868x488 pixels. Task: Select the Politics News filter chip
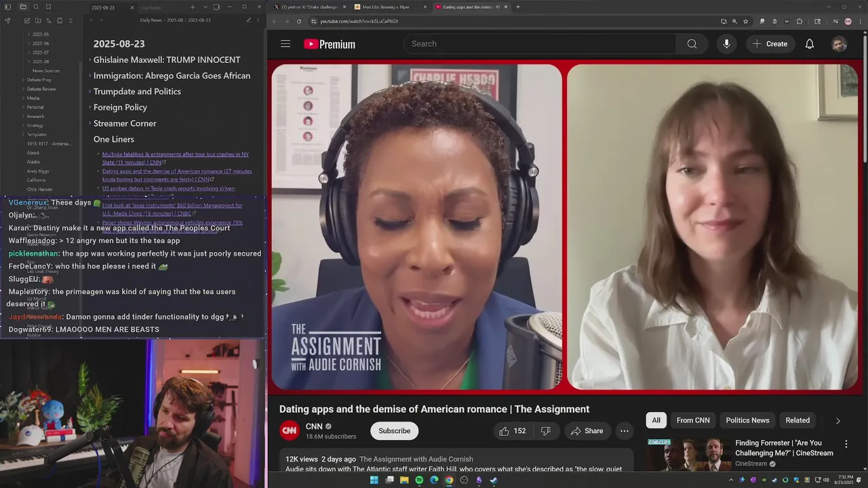(747, 420)
